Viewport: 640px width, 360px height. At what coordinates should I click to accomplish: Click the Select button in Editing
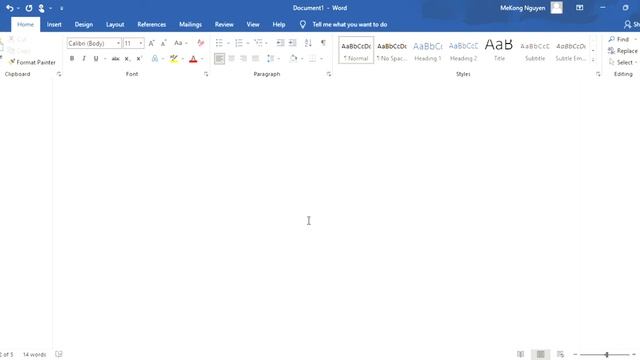coord(622,62)
